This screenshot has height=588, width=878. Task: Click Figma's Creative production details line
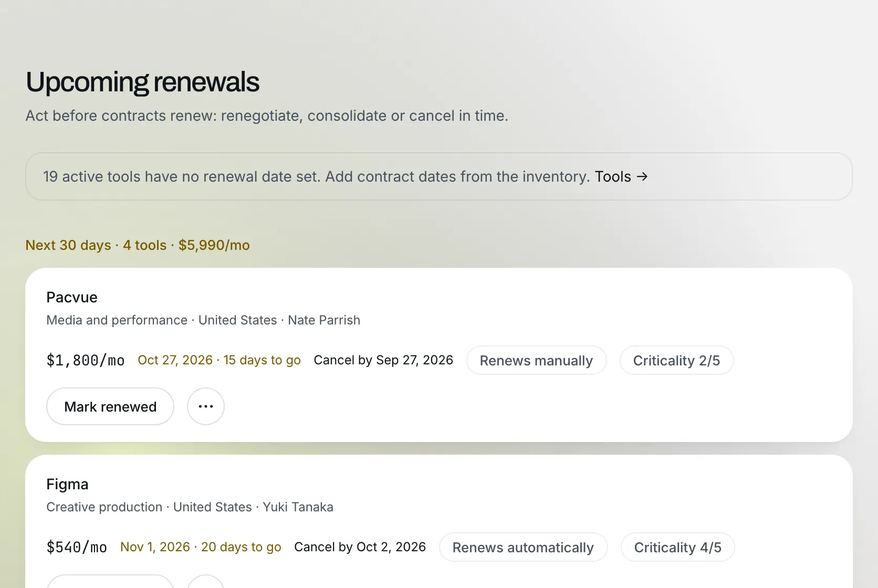(190, 507)
